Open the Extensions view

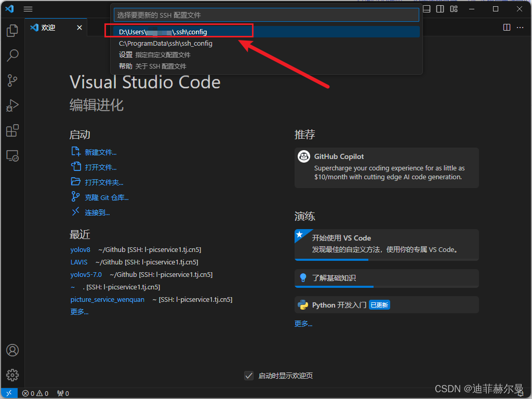point(12,130)
